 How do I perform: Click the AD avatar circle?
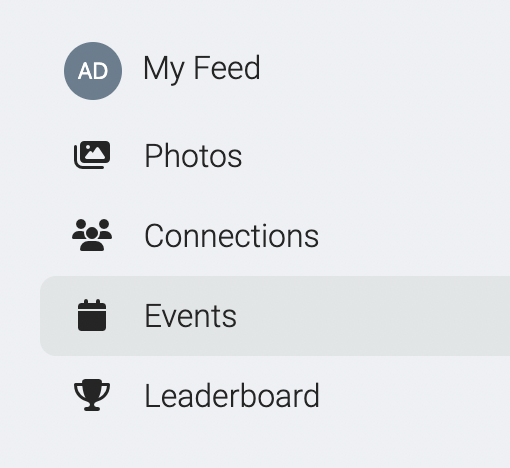93,71
